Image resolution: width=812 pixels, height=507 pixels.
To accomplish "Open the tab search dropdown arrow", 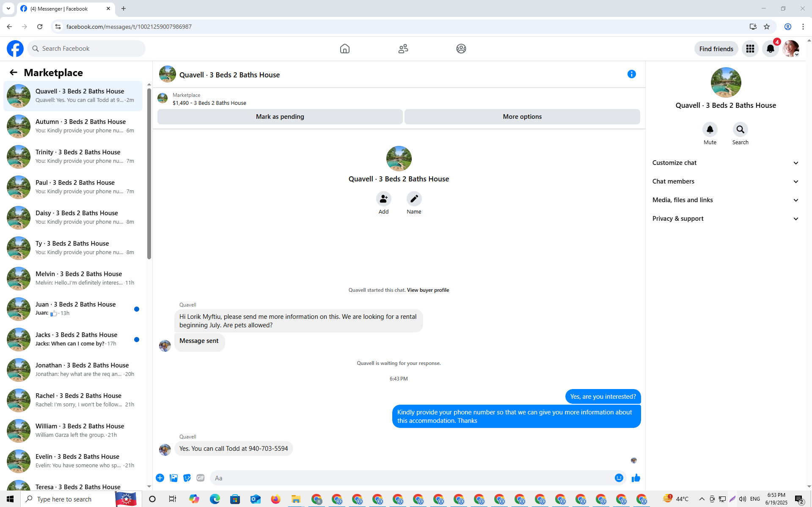I will click(x=8, y=8).
